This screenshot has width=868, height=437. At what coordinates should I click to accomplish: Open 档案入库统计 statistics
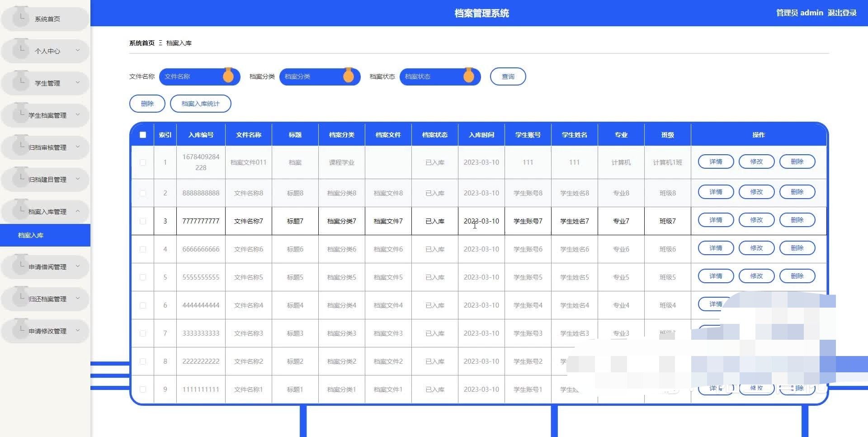click(201, 104)
